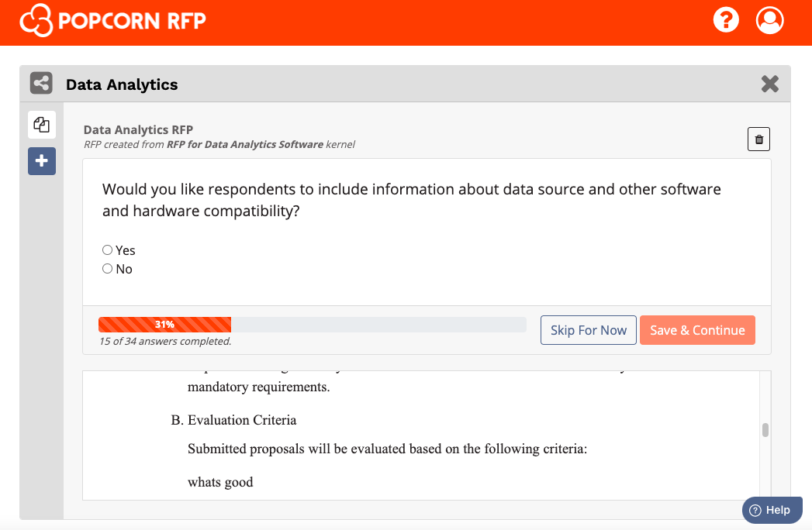
Task: Select the No radio option
Action: click(107, 269)
